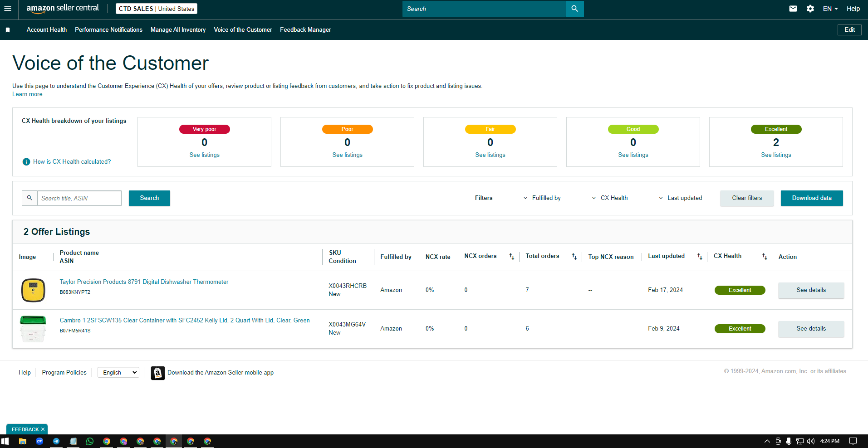Click Download data

[x=812, y=198]
